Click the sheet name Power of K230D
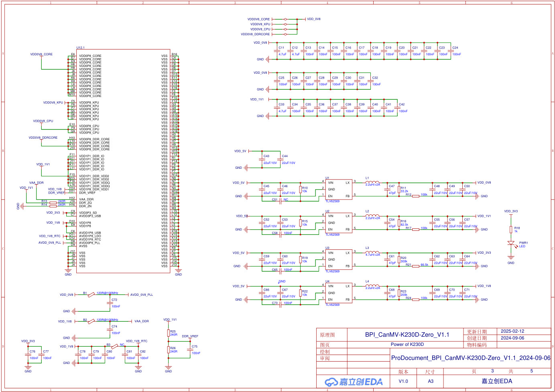Viewport: 555px width, 392px height. pos(407,345)
